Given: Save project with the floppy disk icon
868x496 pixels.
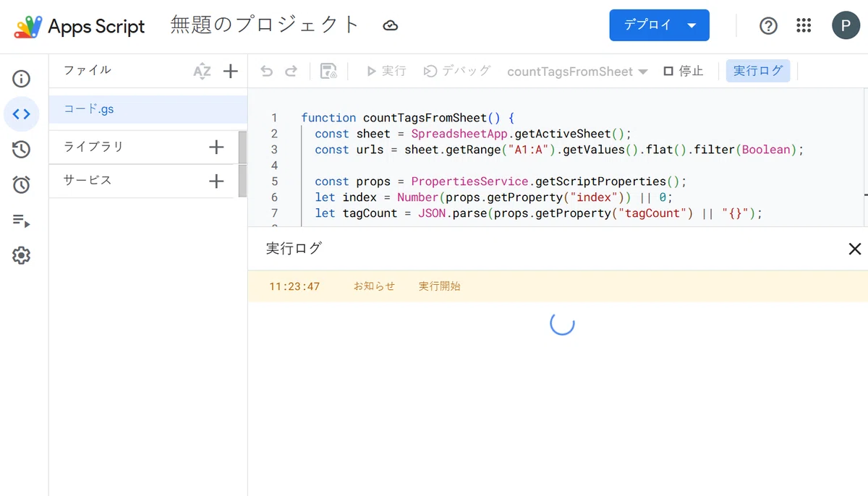Looking at the screenshot, I should [329, 71].
